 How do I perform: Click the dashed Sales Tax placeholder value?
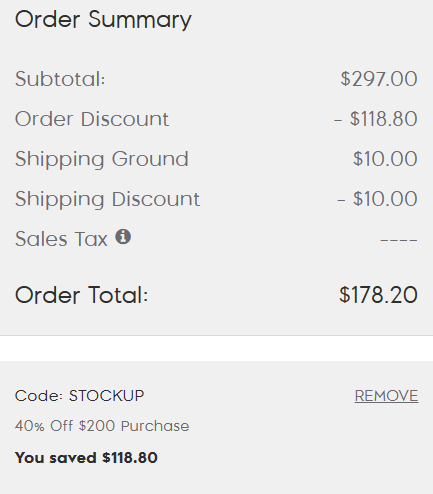(x=399, y=240)
